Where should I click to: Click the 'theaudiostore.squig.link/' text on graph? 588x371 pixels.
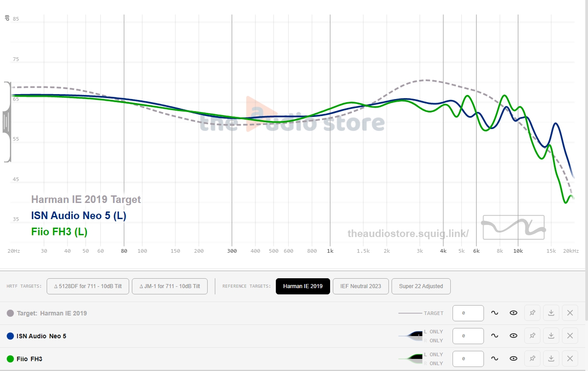pyautogui.click(x=408, y=233)
